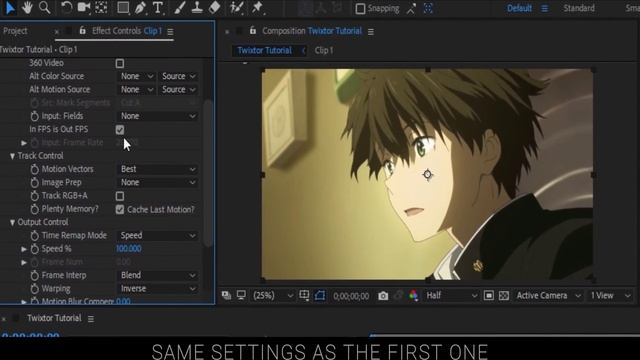Toggle Image Prep stopwatch
This screenshot has height=360, width=640.
pyautogui.click(x=34, y=183)
